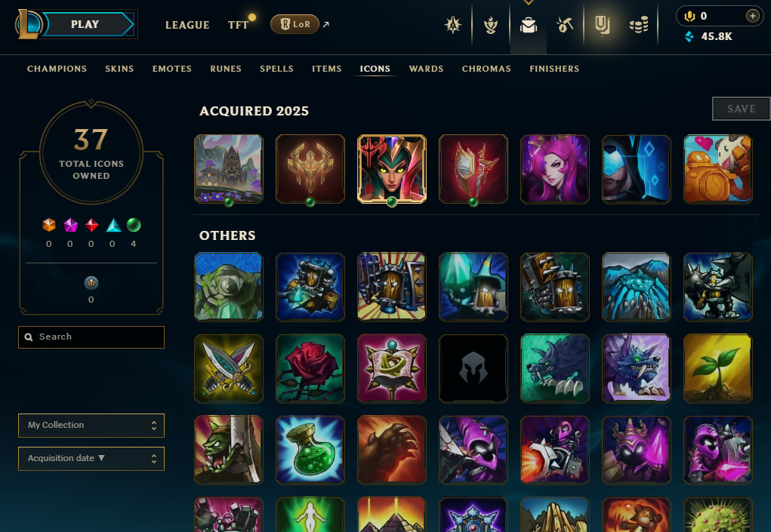Click the SAVE button
This screenshot has height=532, width=771.
click(741, 109)
